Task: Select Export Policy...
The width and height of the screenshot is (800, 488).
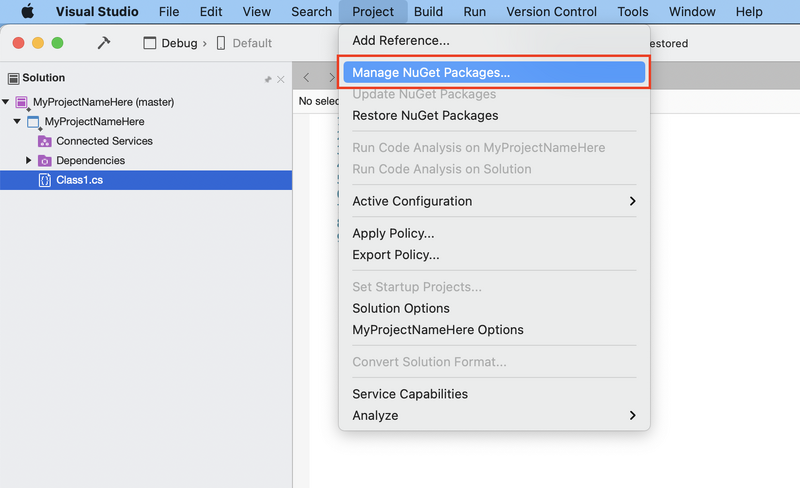Action: [x=494, y=255]
